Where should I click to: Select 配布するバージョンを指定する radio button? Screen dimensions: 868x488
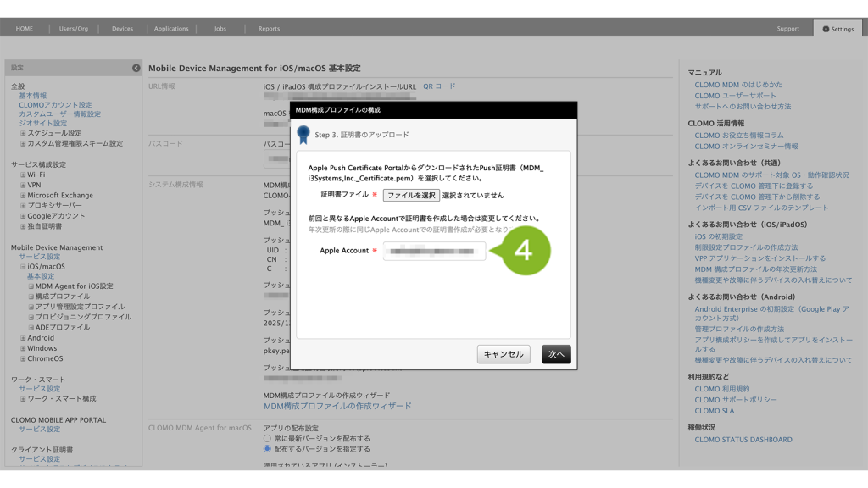268,449
